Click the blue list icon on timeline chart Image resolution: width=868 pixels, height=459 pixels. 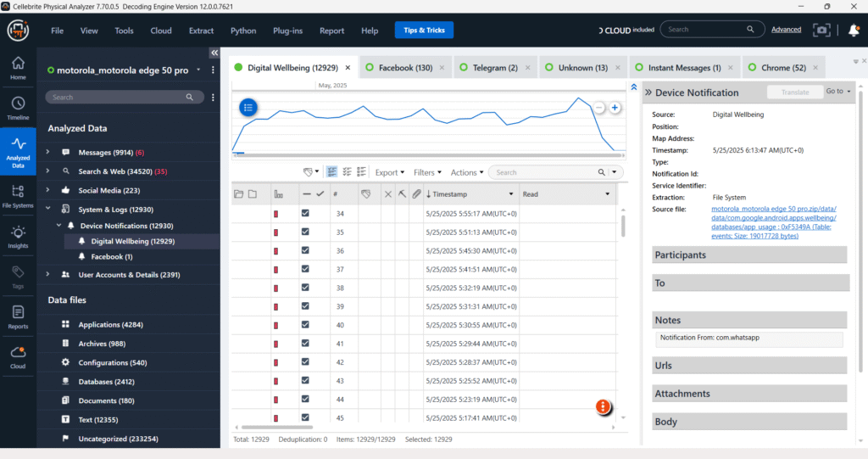[x=248, y=108]
